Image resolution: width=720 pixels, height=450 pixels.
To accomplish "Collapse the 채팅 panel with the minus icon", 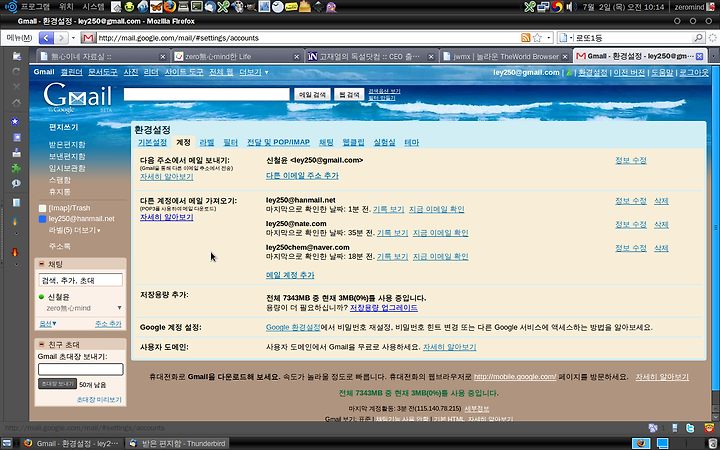I will click(41, 264).
